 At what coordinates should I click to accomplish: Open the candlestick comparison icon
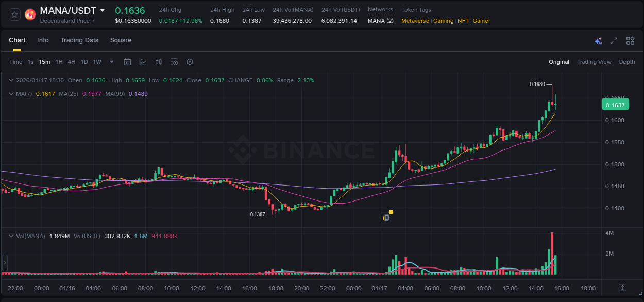point(159,62)
